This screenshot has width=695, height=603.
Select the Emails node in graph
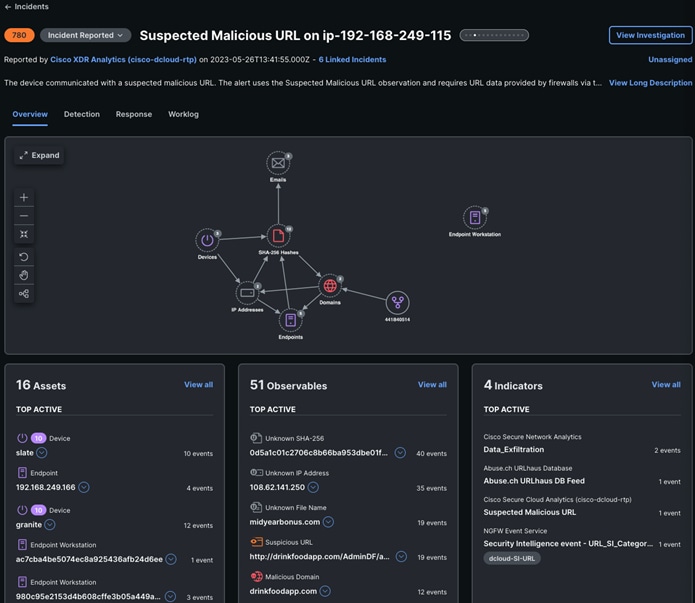point(278,163)
